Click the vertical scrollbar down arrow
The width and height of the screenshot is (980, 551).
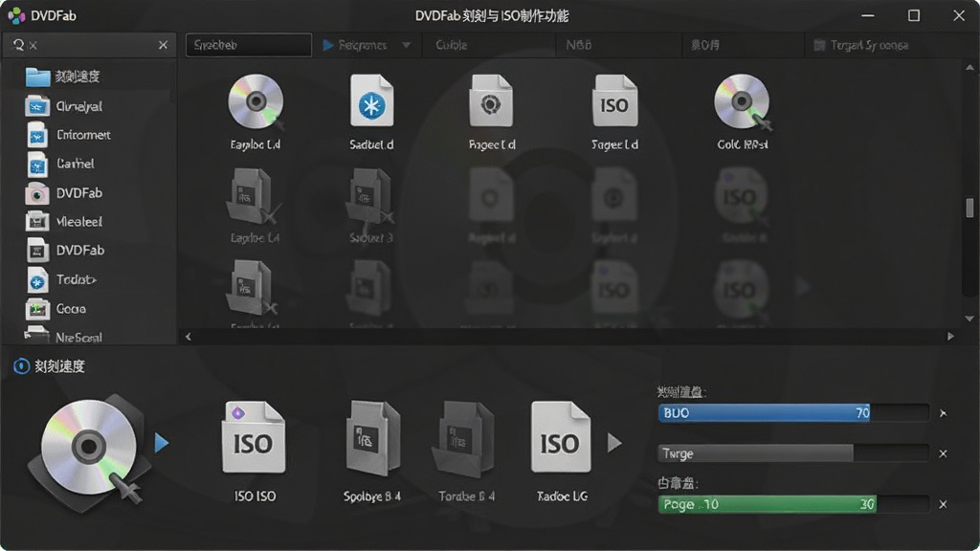click(969, 319)
